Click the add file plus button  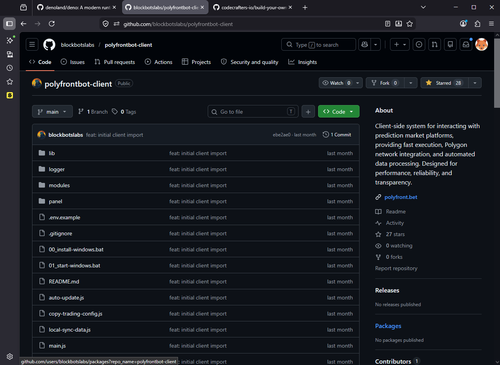tap(308, 112)
